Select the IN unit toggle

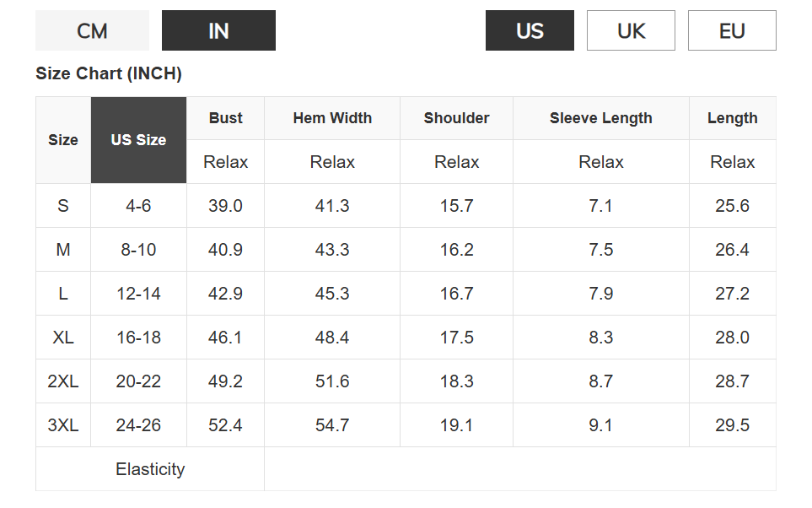coord(218,31)
